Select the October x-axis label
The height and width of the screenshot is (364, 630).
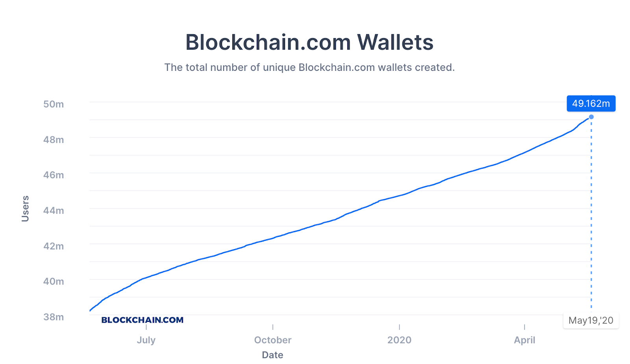[273, 340]
